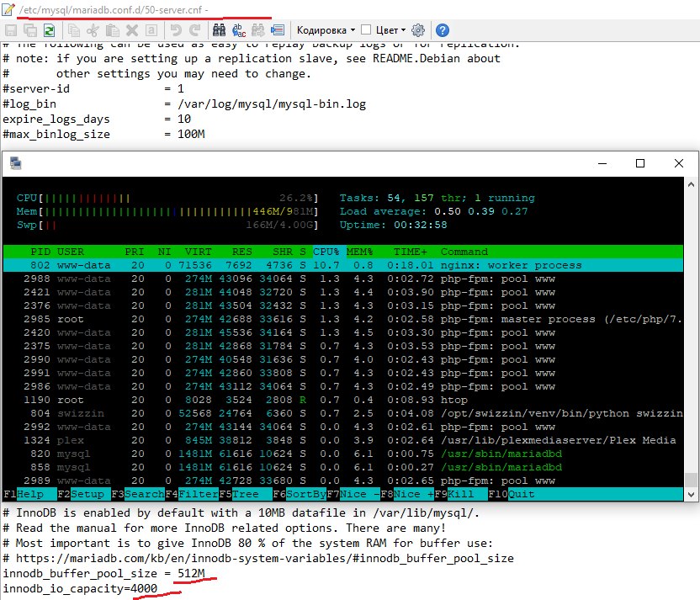Maximize the terminal window

[x=640, y=163]
